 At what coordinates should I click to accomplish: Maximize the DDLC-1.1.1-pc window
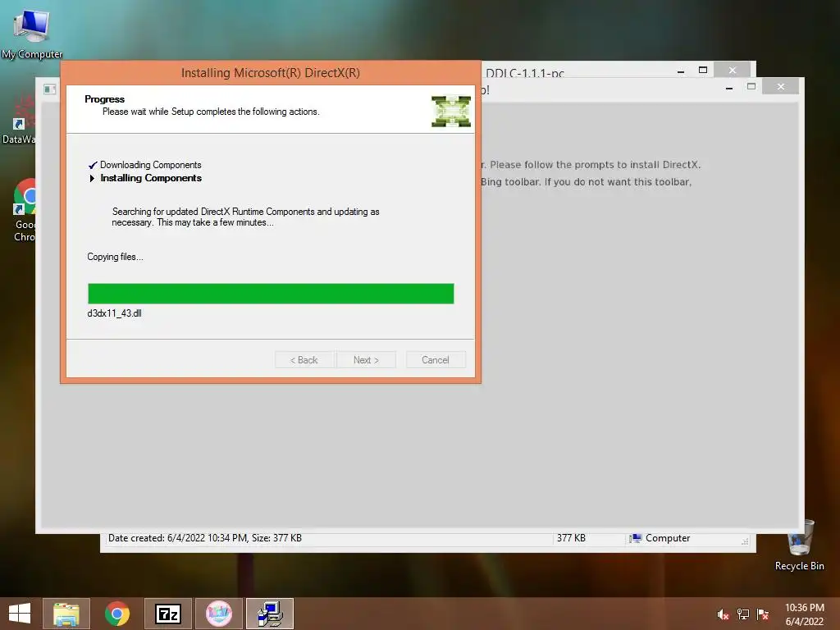(x=703, y=71)
